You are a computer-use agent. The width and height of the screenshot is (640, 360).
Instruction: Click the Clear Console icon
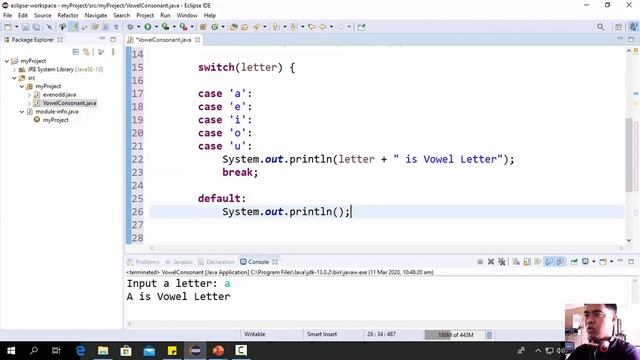[x=516, y=262]
